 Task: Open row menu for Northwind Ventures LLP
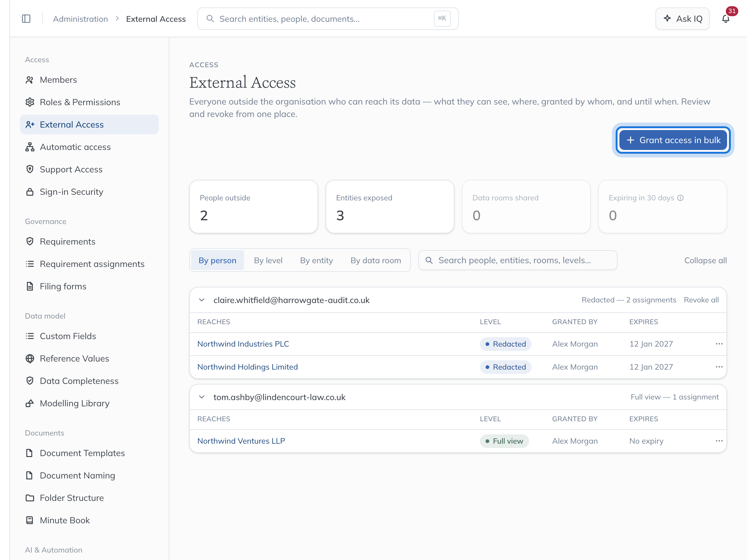click(719, 441)
